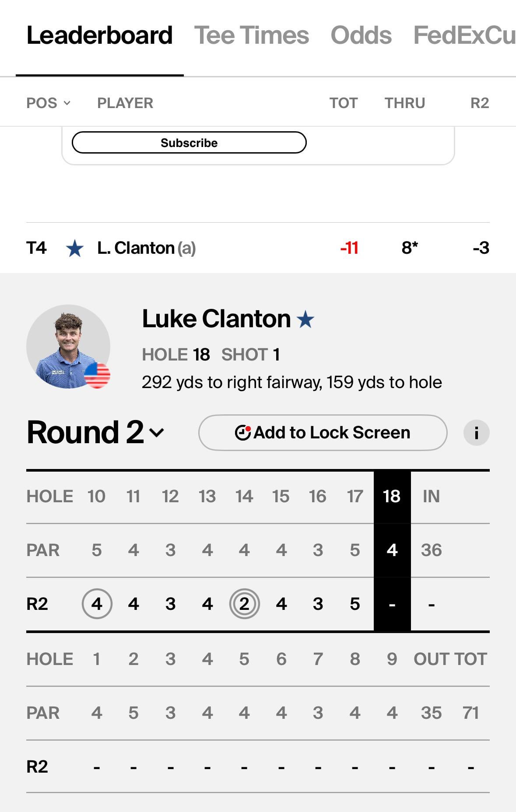Select the eagle score on hole 14
This screenshot has height=812, width=516.
point(244,604)
